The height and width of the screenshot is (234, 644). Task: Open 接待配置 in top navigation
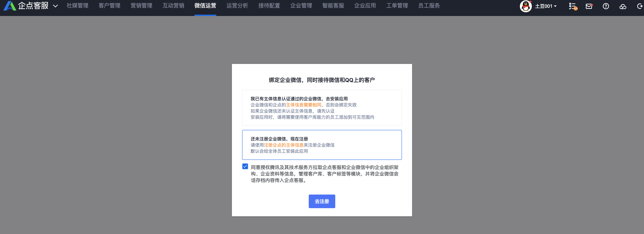[x=269, y=6]
